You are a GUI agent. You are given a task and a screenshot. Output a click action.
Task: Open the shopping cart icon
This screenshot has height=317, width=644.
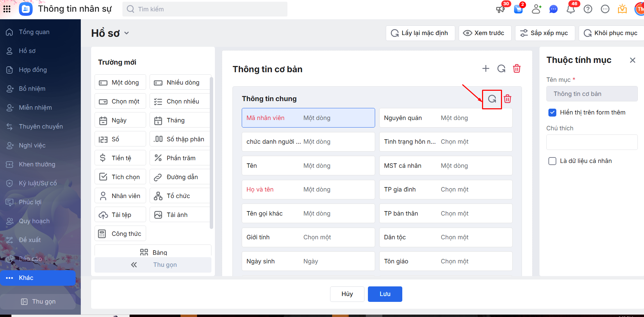(x=518, y=9)
